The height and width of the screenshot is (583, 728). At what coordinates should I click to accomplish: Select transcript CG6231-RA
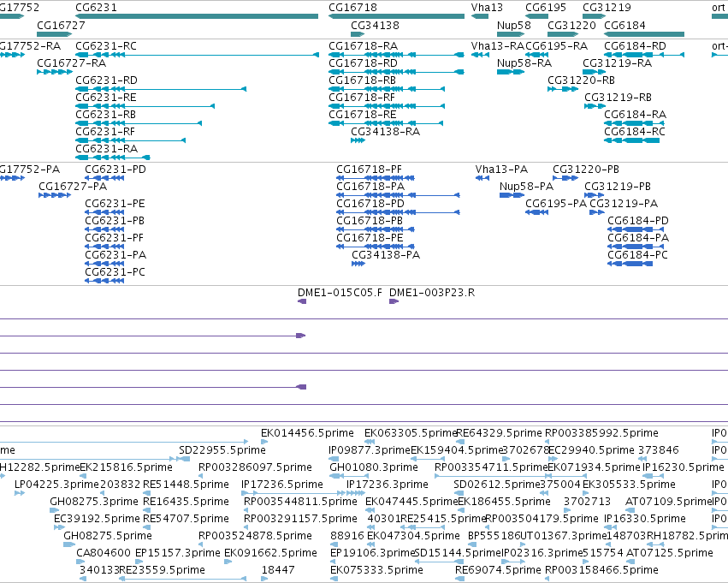pyautogui.click(x=113, y=158)
